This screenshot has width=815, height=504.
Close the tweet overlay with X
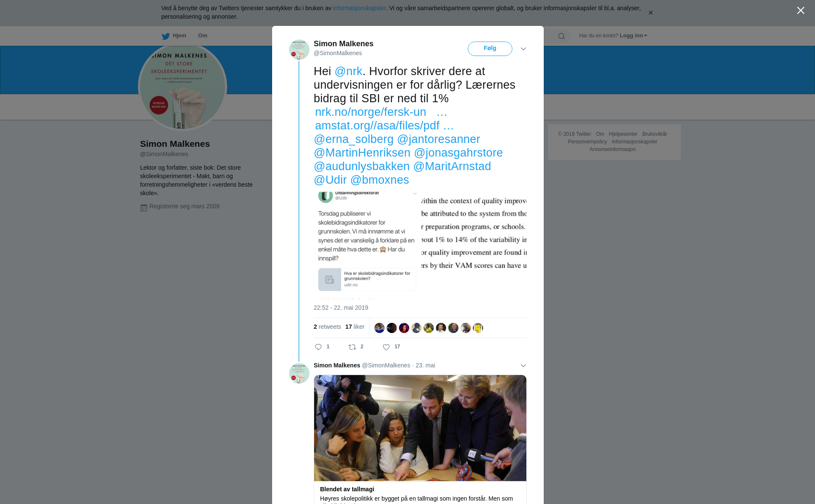tap(801, 11)
